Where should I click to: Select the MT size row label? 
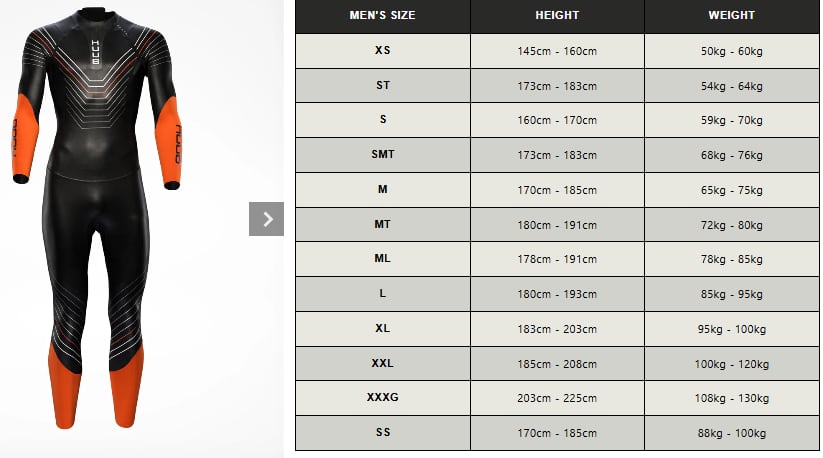(382, 224)
